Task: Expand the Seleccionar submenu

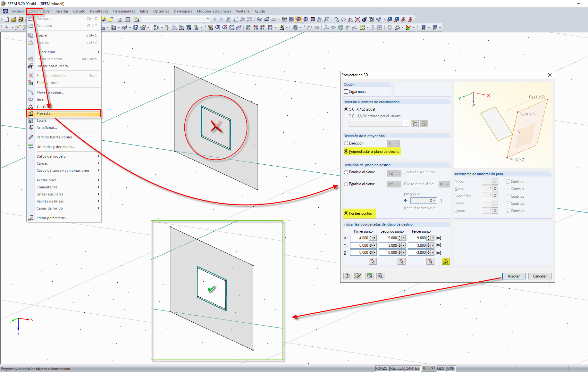Action: tap(64, 52)
